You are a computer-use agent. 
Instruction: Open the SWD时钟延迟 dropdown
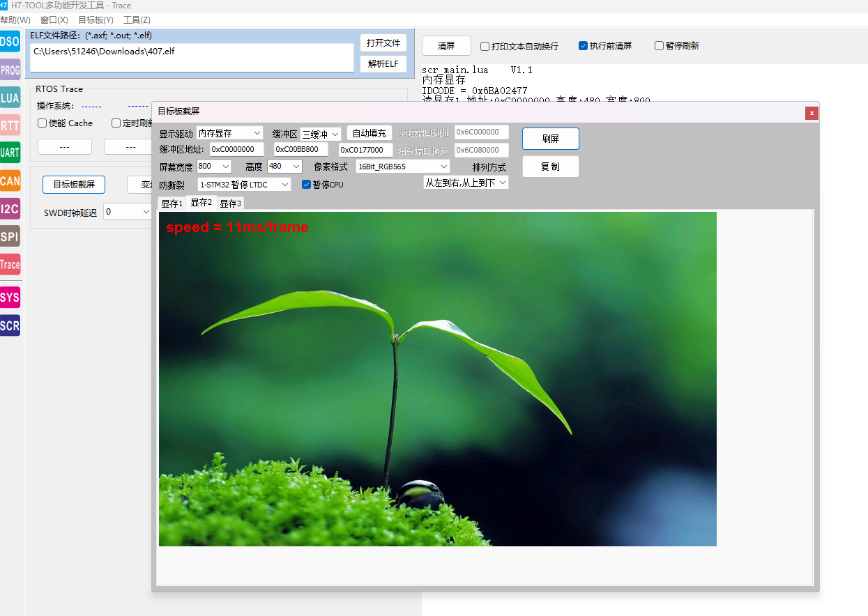(x=128, y=212)
